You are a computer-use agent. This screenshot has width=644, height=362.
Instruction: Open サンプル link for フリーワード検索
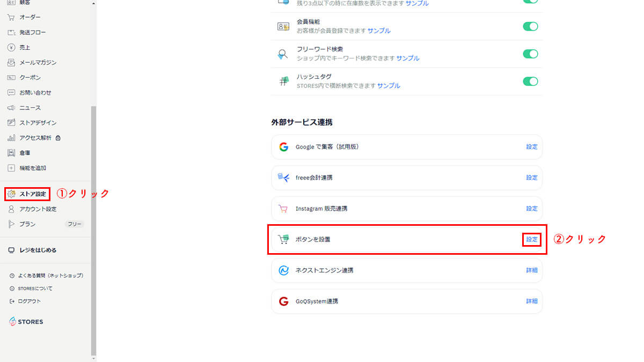pyautogui.click(x=408, y=58)
